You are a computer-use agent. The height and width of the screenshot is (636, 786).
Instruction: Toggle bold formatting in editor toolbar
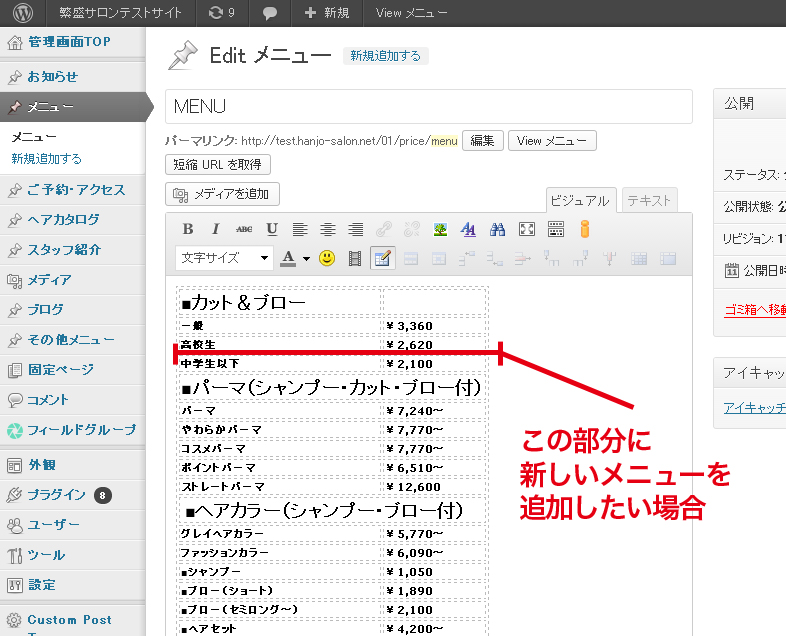pyautogui.click(x=187, y=229)
